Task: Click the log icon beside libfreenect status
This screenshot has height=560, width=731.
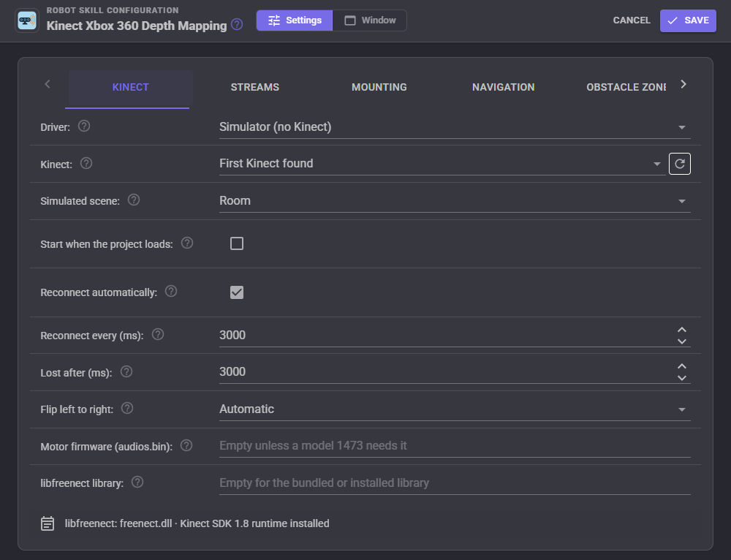Action: 48,523
